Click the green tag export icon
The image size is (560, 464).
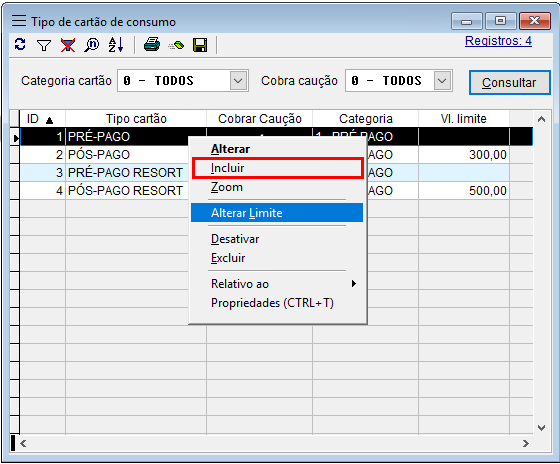[x=176, y=46]
